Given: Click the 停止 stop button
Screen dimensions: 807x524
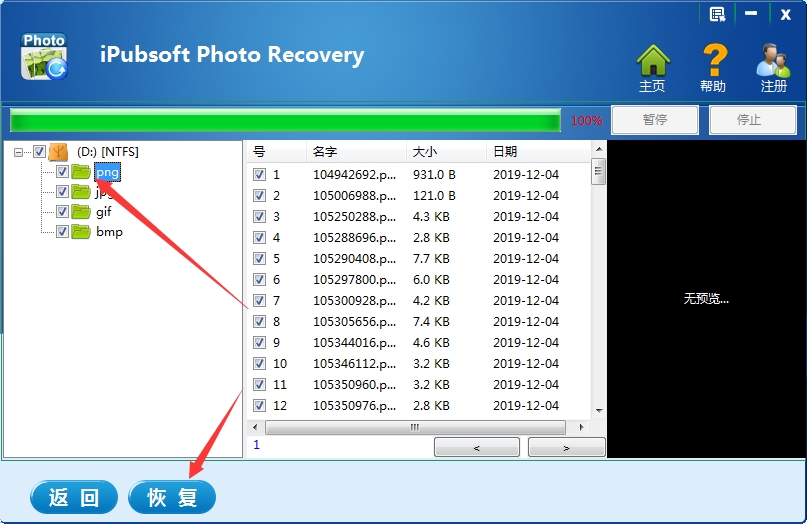Looking at the screenshot, I should [752, 120].
